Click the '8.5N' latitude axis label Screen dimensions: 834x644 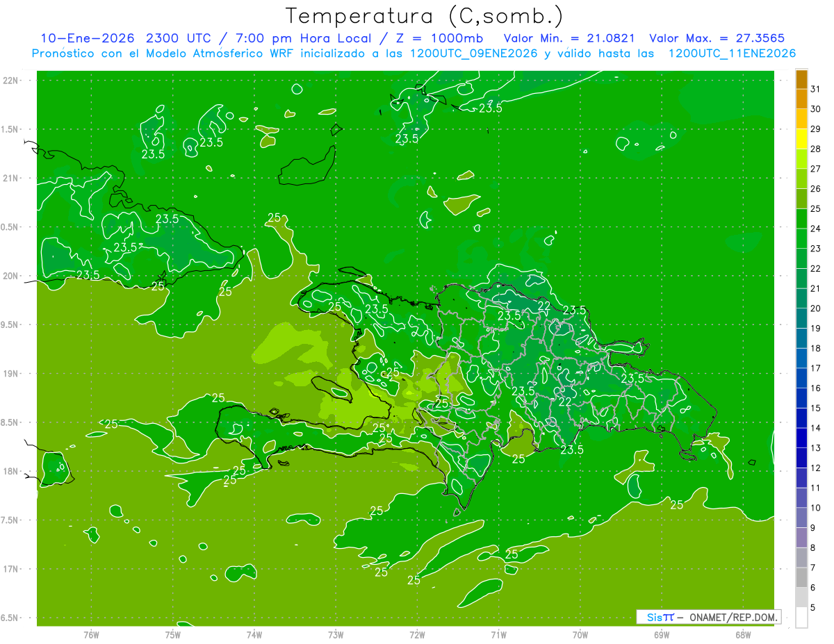click(x=10, y=422)
